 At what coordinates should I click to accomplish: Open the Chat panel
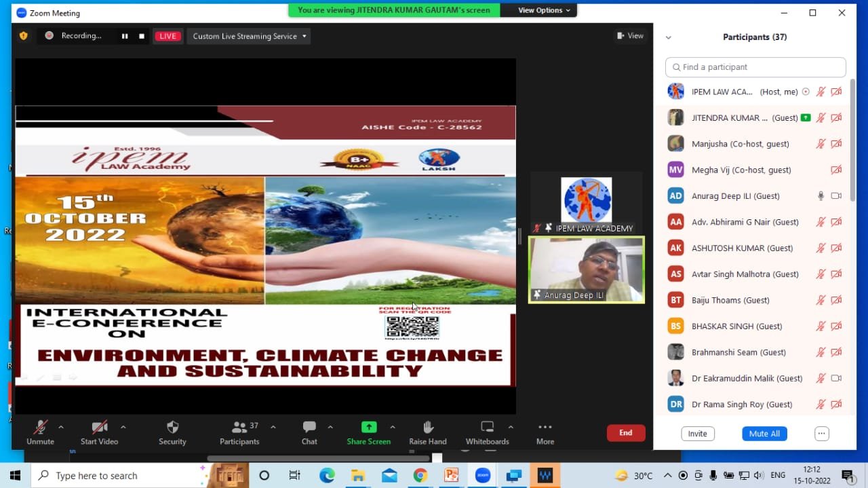tap(309, 428)
